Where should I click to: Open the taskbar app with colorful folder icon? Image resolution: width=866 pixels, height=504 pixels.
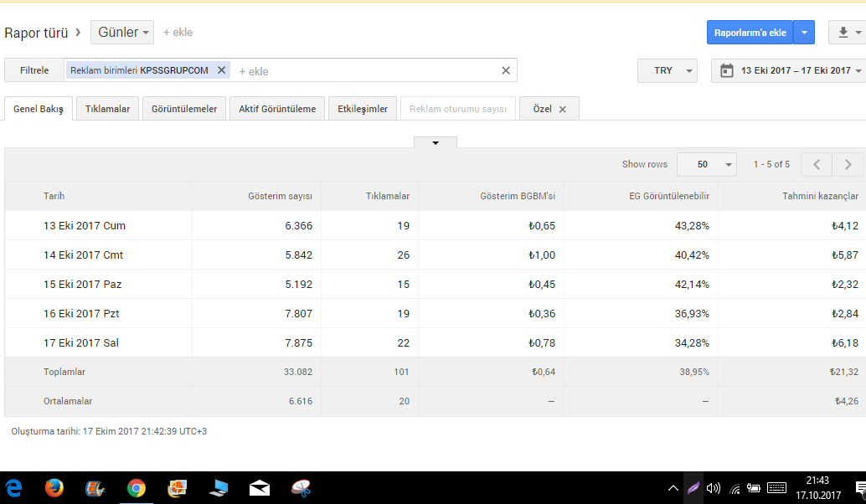click(178, 488)
